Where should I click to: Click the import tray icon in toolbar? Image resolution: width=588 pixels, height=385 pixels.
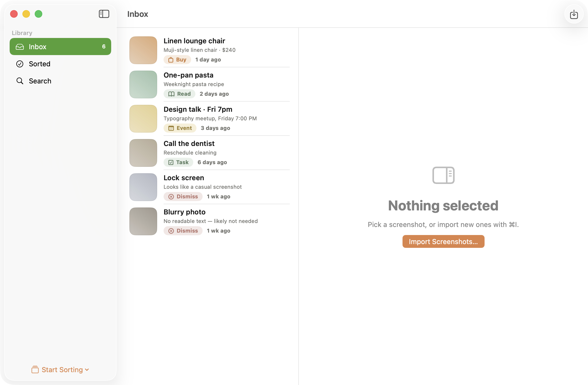tap(574, 14)
